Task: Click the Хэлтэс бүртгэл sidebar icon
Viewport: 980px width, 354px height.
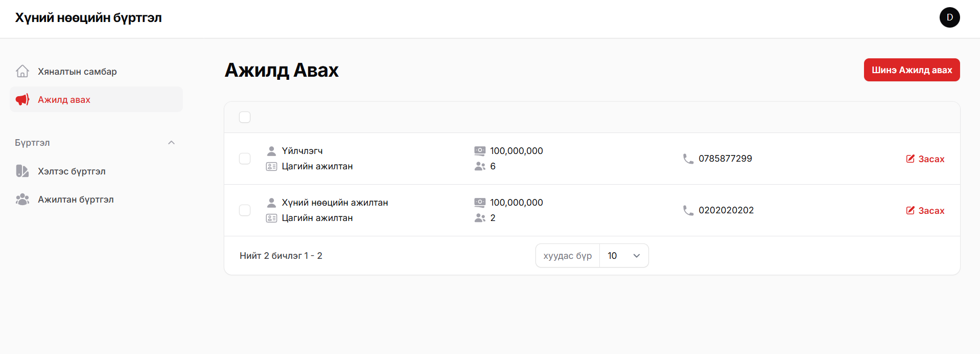Action: click(22, 171)
